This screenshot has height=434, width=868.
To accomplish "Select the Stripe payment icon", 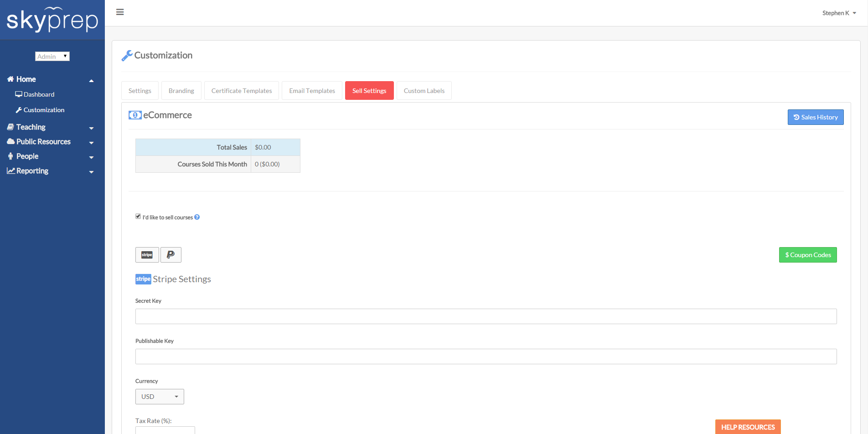I will 147,254.
